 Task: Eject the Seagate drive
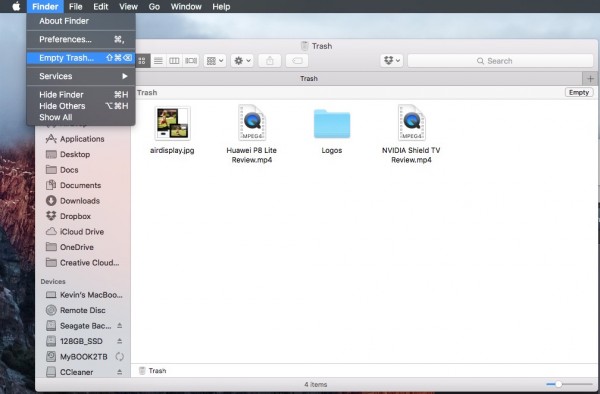[x=120, y=326]
